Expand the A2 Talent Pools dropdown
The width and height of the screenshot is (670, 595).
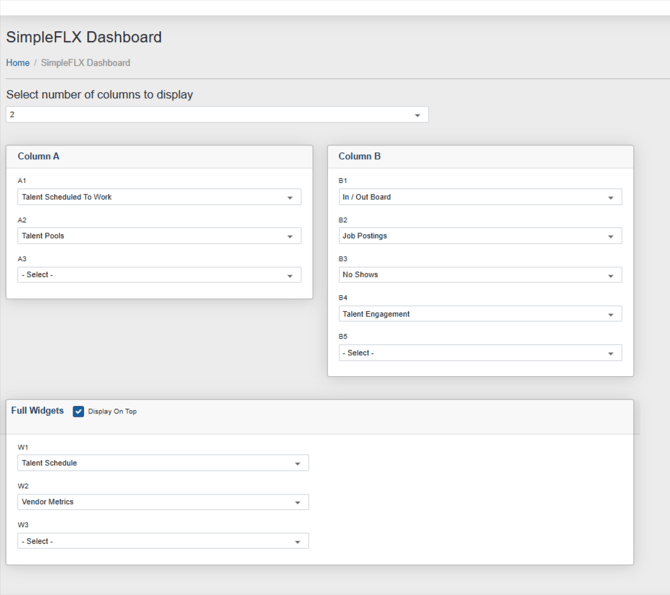159,236
